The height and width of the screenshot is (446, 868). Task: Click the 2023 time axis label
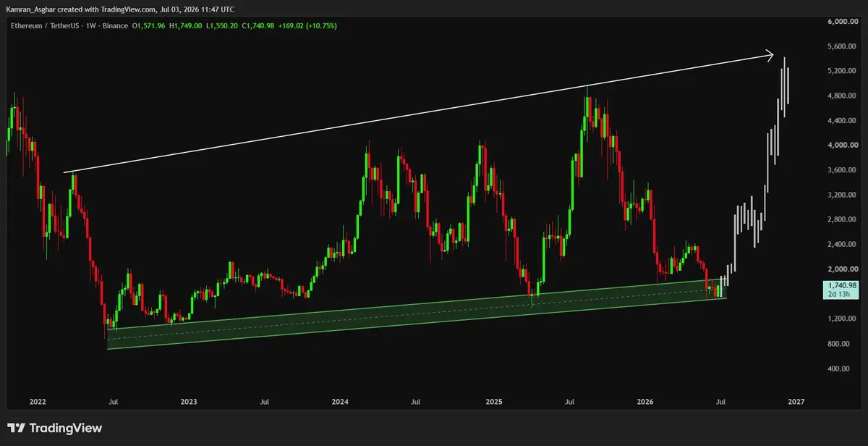[x=188, y=401]
